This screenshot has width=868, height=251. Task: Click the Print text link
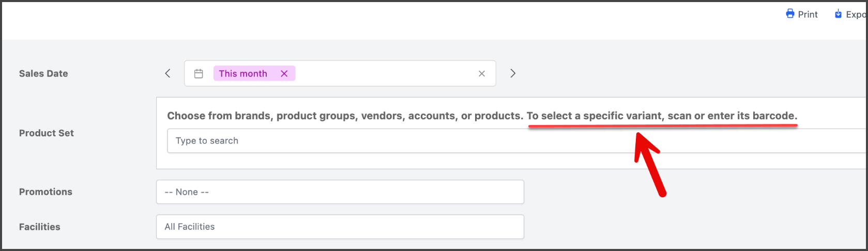pos(808,14)
